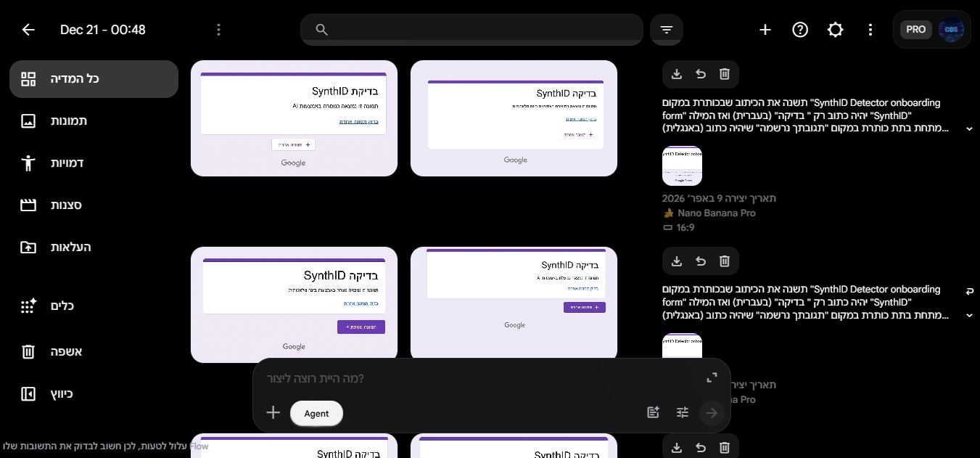This screenshot has width=980, height=458.
Task: Open the generated image titled בדיקת SynthID
Action: click(294, 118)
